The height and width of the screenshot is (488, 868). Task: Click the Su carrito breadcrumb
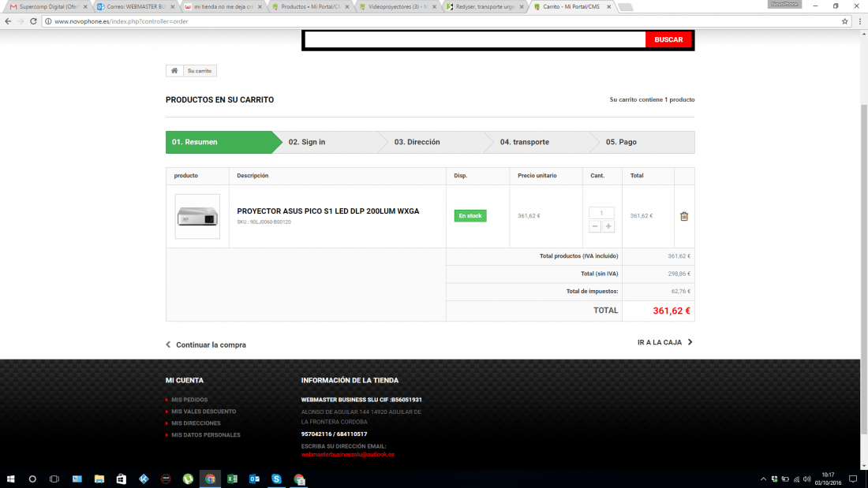(200, 71)
